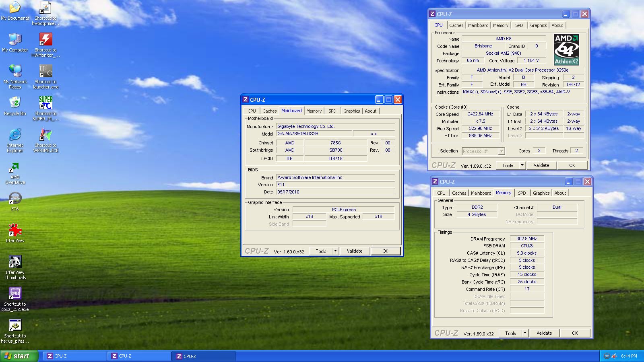Open the Recycle Bin icon
The height and width of the screenshot is (362, 644).
click(x=15, y=106)
